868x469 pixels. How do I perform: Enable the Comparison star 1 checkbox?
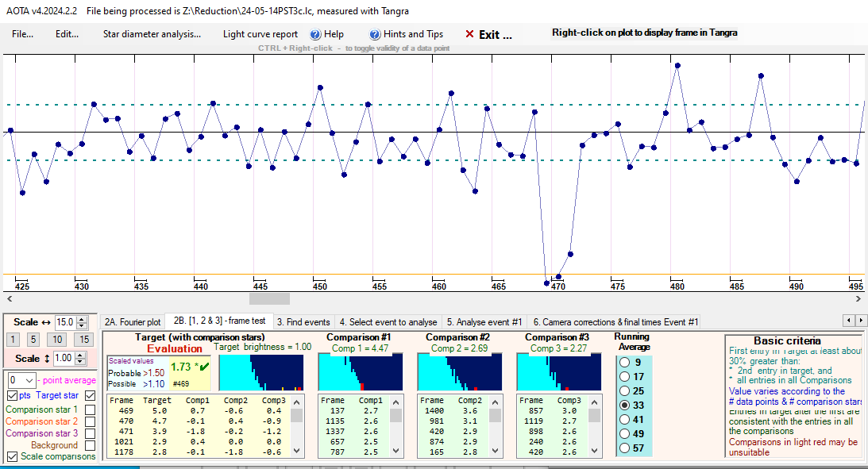pos(91,409)
